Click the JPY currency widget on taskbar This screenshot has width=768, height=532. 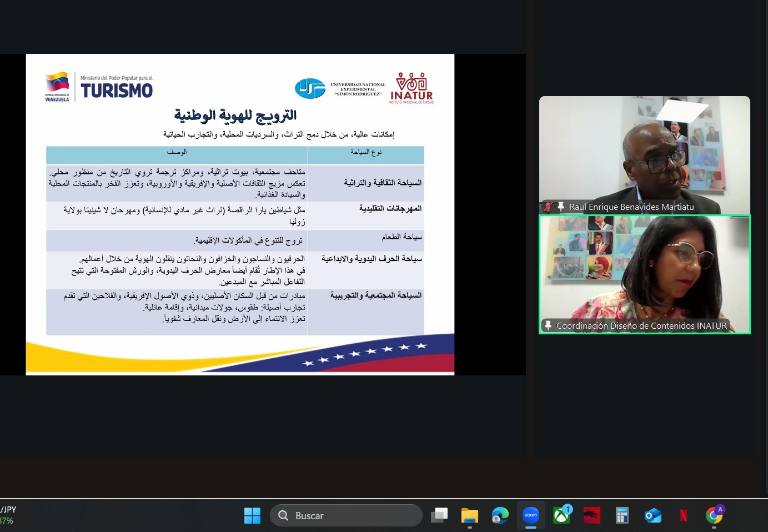point(8,515)
